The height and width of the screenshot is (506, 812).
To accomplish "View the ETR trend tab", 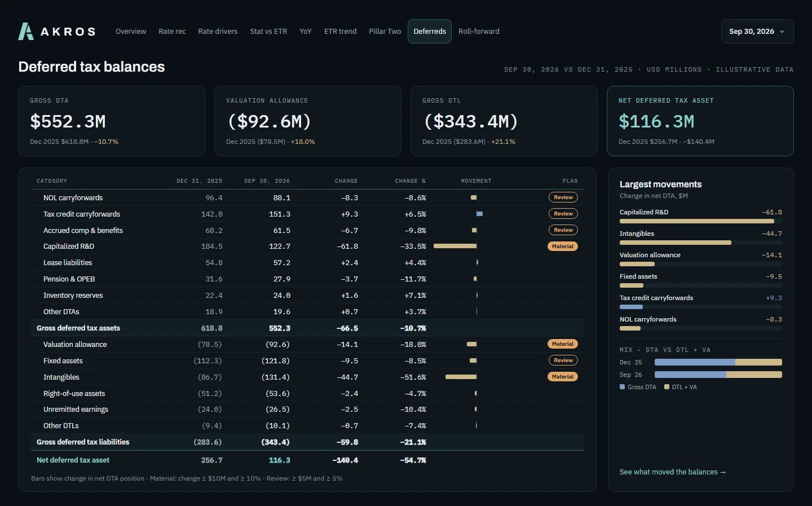I will point(340,32).
